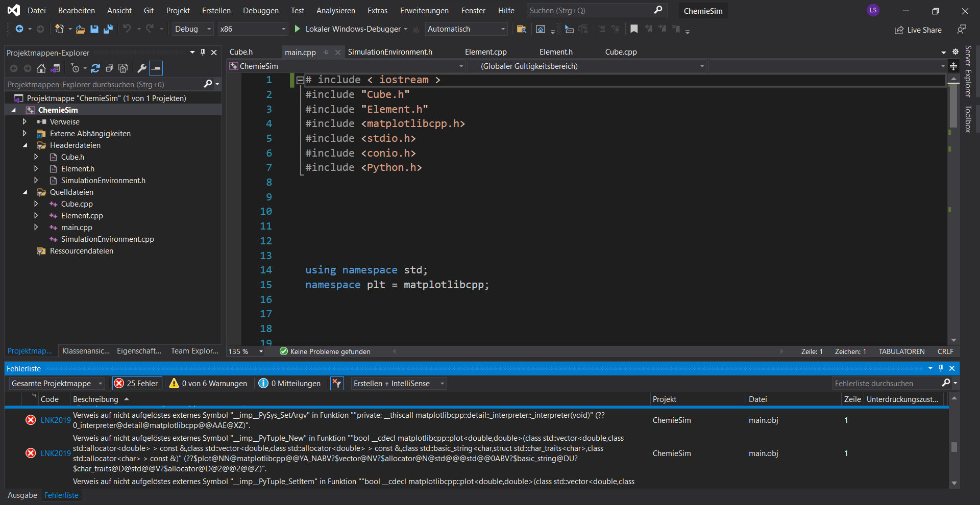Open the find in files folder icon

521,29
